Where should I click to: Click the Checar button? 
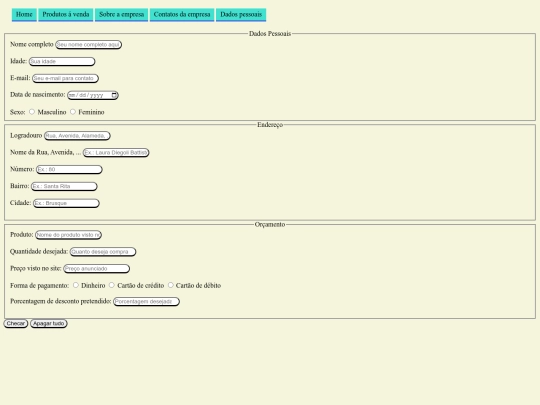(16, 323)
